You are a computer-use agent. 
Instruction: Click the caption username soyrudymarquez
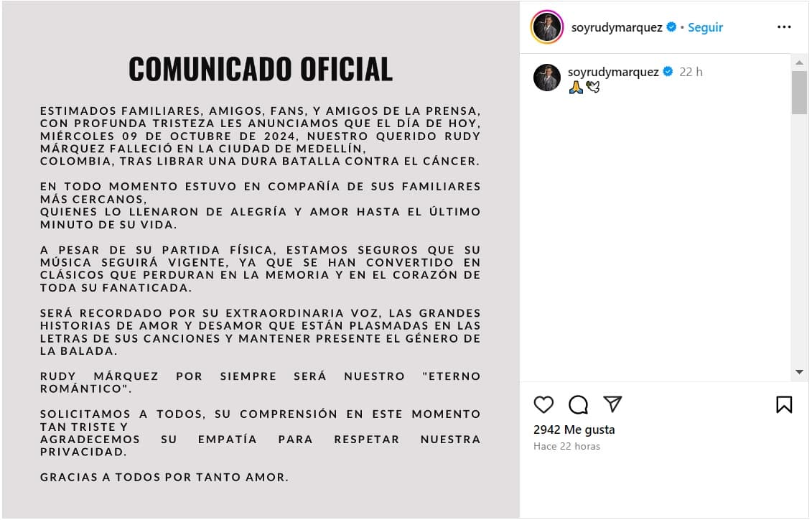tap(614, 72)
